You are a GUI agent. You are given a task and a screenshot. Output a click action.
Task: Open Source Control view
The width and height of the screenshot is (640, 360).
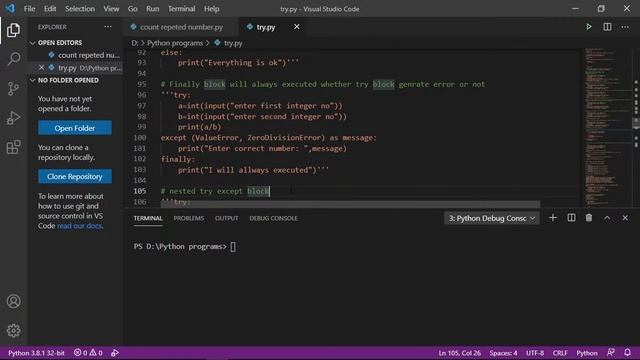point(13,89)
